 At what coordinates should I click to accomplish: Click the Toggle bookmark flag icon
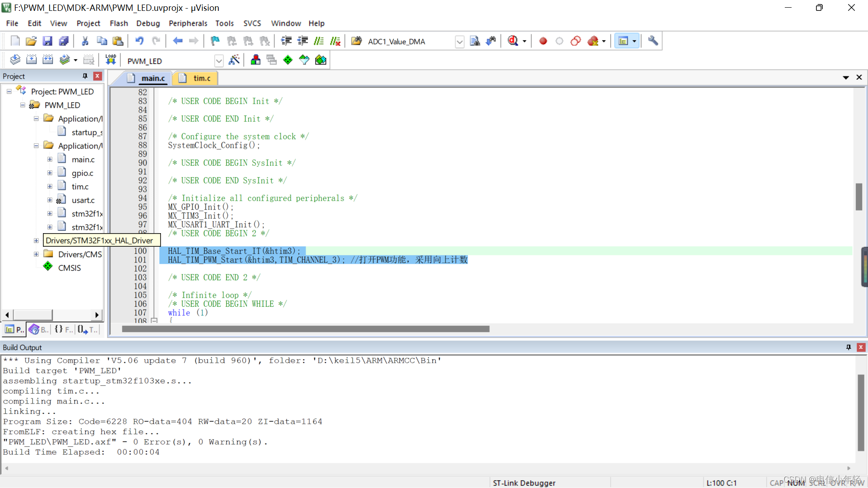coord(215,41)
